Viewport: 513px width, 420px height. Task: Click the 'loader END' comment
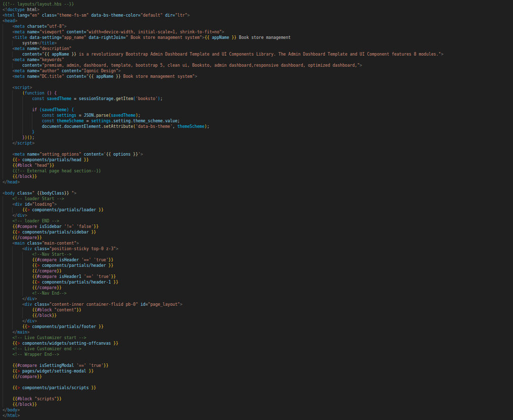click(x=36, y=221)
